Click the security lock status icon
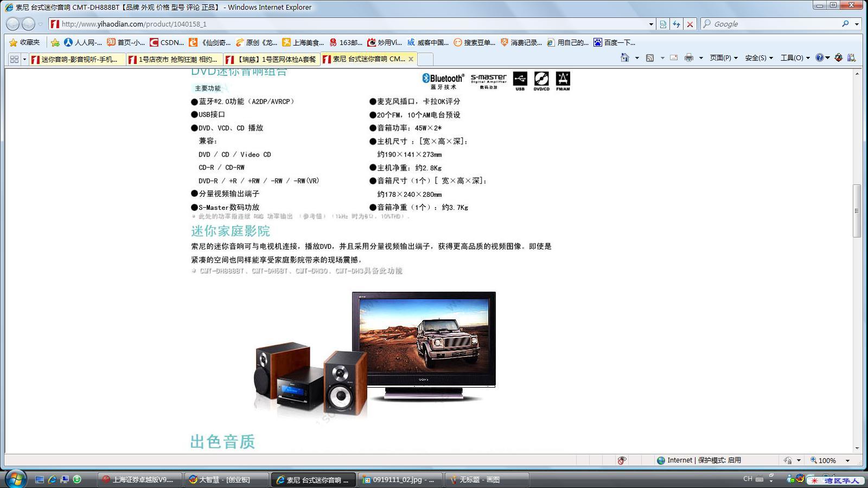 [788, 460]
